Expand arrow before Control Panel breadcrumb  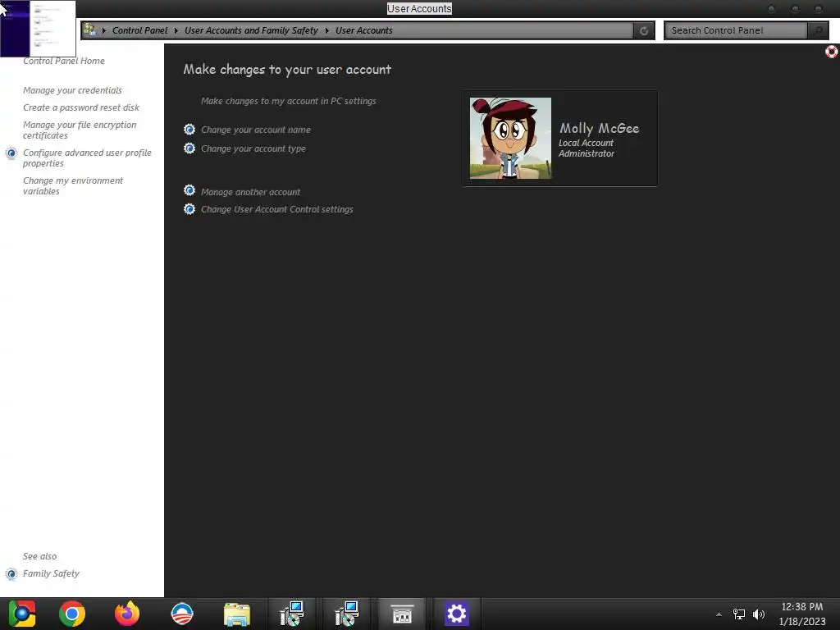point(104,30)
